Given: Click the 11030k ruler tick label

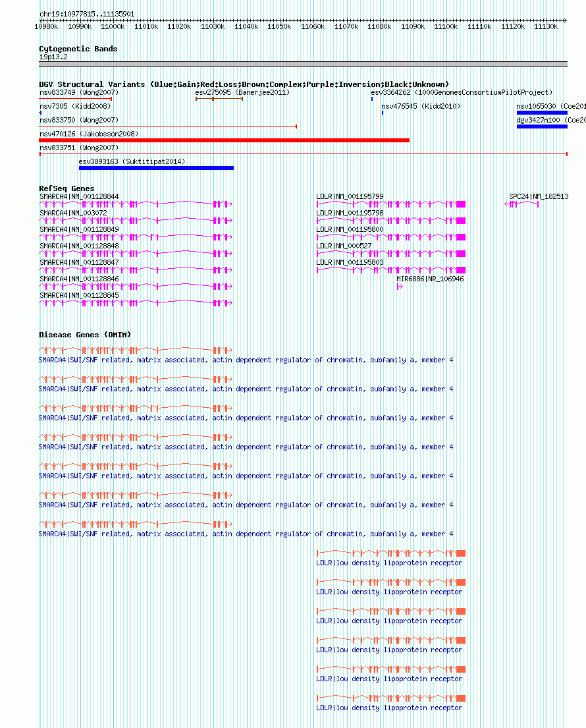Looking at the screenshot, I should [x=213, y=26].
